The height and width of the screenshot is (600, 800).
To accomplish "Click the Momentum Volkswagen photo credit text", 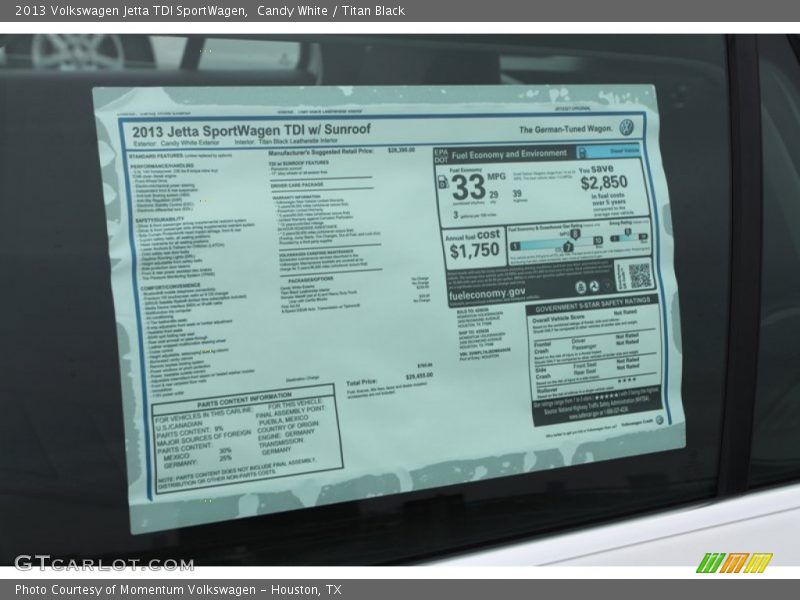I will click(x=178, y=590).
